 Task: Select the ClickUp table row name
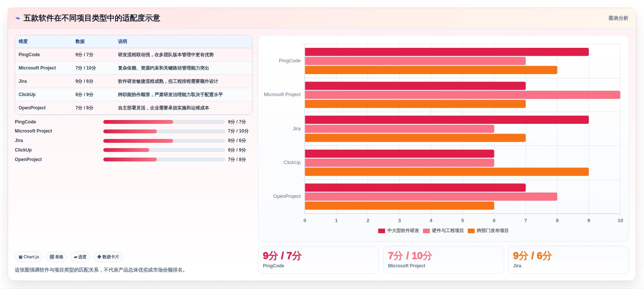point(27,95)
